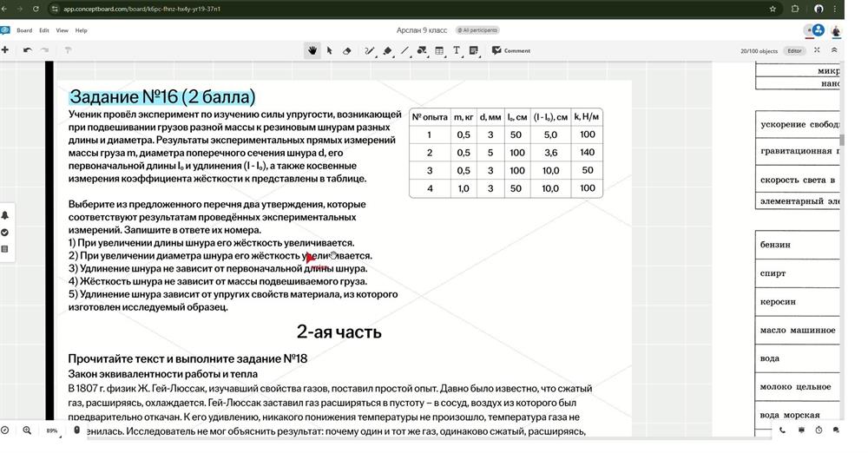The width and height of the screenshot is (868, 453).
Task: Click the Comment button
Action: click(x=511, y=50)
